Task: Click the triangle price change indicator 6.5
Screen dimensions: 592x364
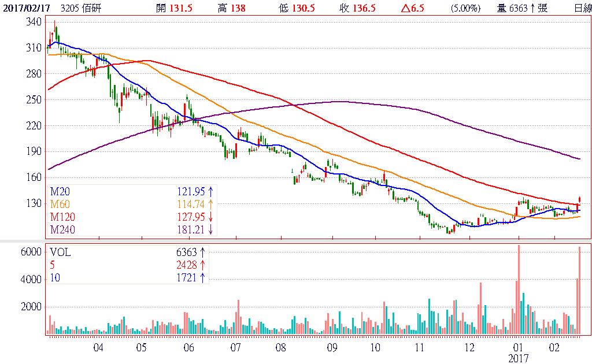Action: coord(410,8)
